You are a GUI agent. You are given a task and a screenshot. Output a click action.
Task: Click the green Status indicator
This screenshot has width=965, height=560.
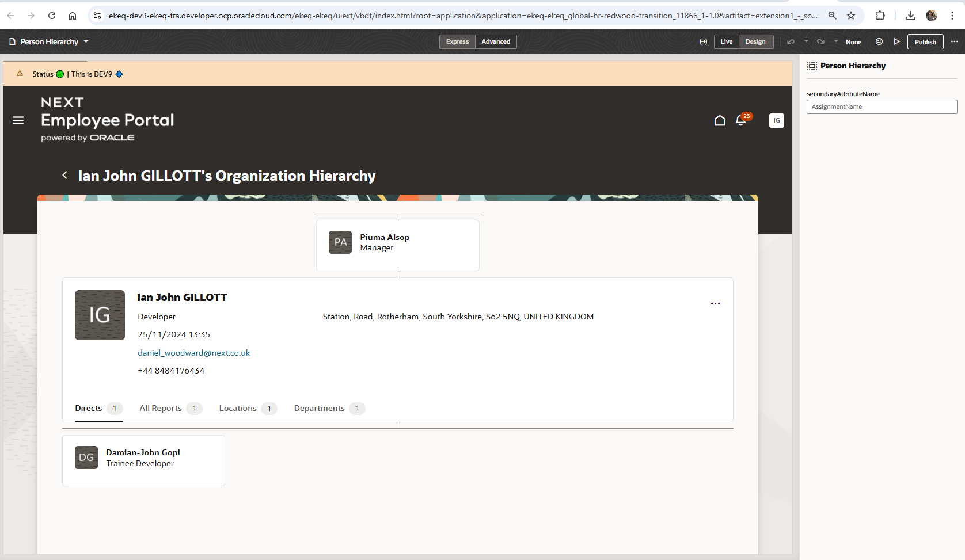[60, 74]
